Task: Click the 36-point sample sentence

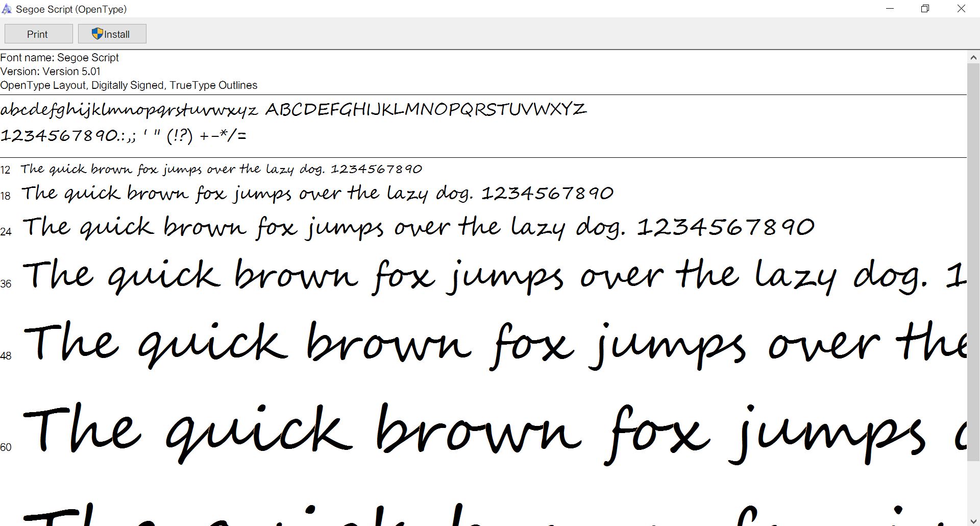Action: 494,276
